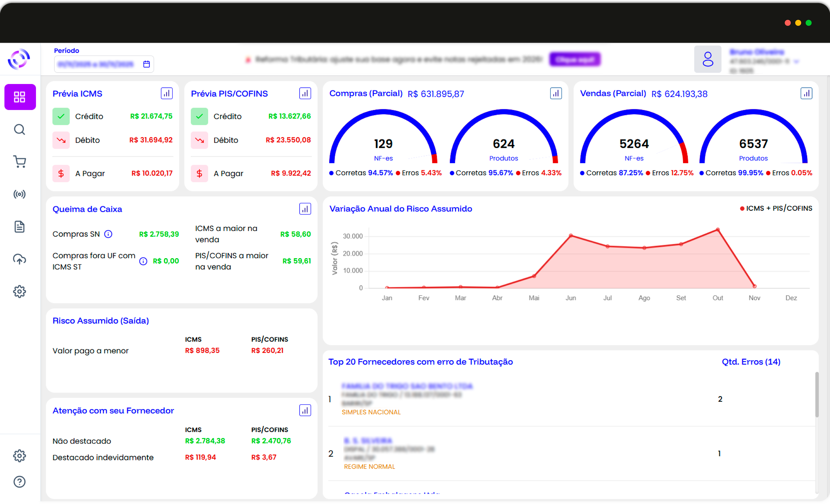Click the search magnifier sidebar icon
This screenshot has height=504, width=830.
tap(20, 130)
